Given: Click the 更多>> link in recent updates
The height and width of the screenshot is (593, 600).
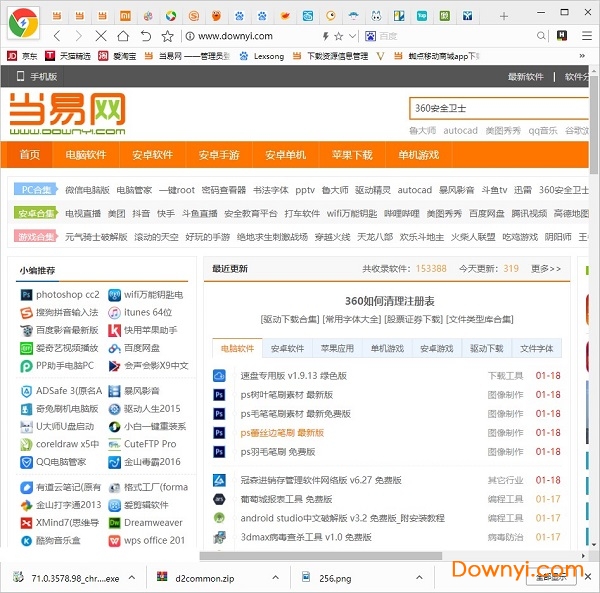Looking at the screenshot, I should click(x=546, y=269).
